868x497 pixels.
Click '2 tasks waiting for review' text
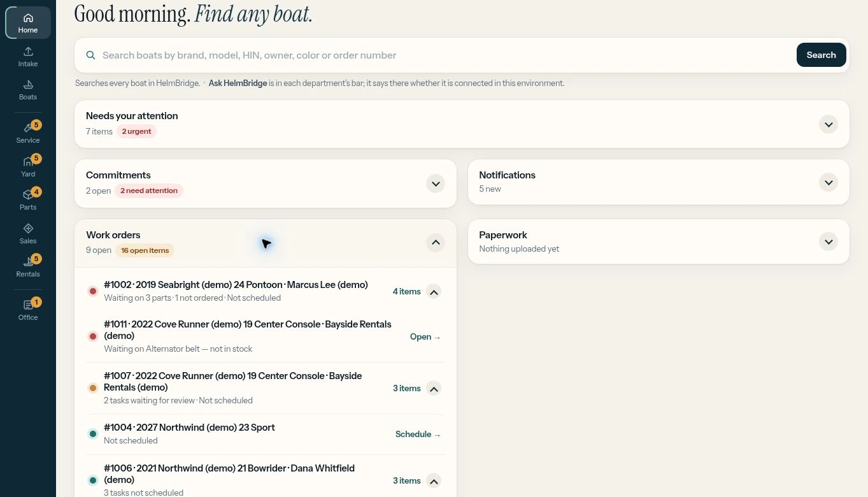point(150,400)
